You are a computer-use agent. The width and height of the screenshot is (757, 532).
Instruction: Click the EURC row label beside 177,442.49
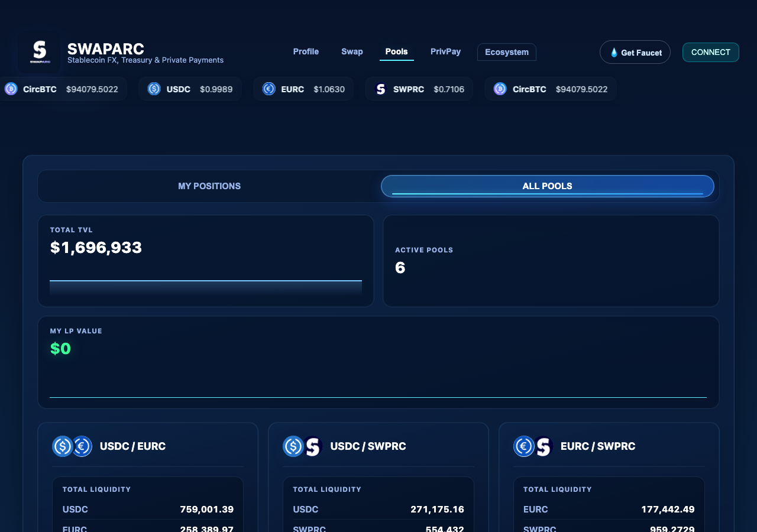[x=536, y=510]
